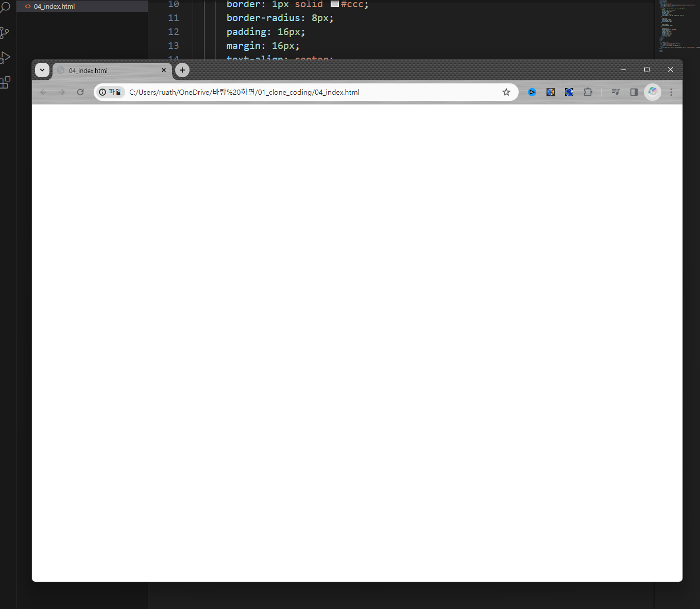Click the margin property in editor

[x=244, y=46]
